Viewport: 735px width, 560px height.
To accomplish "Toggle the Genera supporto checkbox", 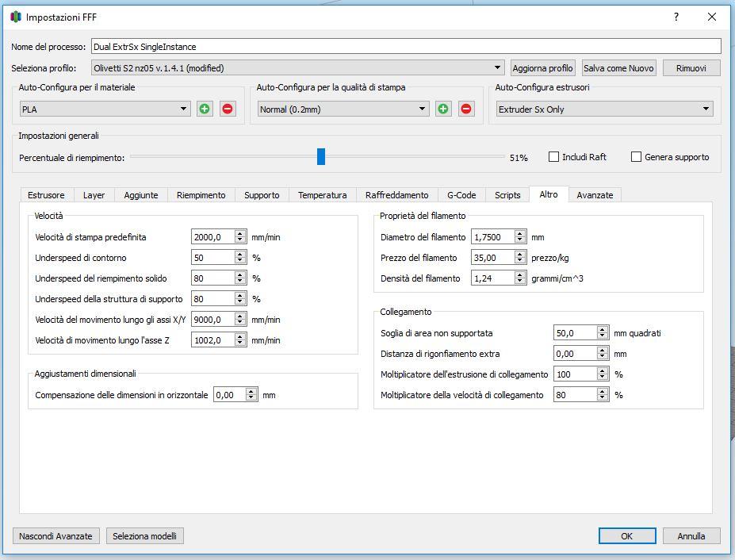I will click(x=636, y=157).
